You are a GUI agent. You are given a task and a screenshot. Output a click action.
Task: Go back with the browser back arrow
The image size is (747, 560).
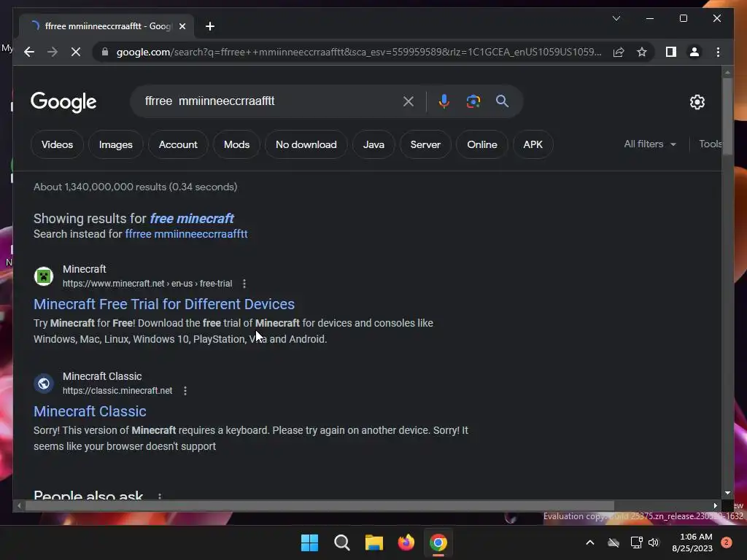pos(29,52)
